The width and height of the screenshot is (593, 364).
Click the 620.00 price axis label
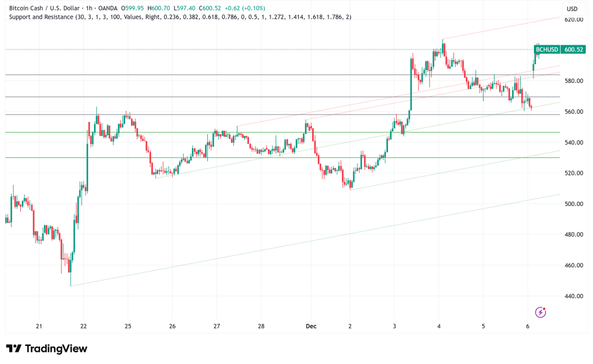point(572,20)
